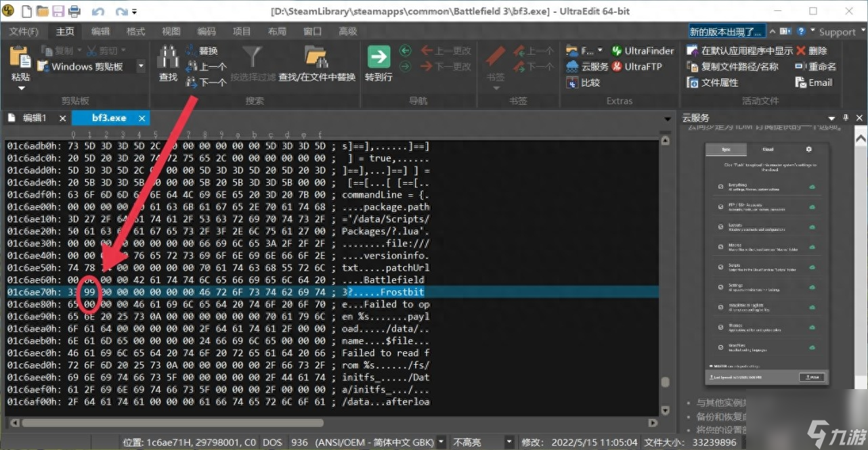
Task: Switch to the 编辑 ribbon tab
Action: tap(100, 31)
